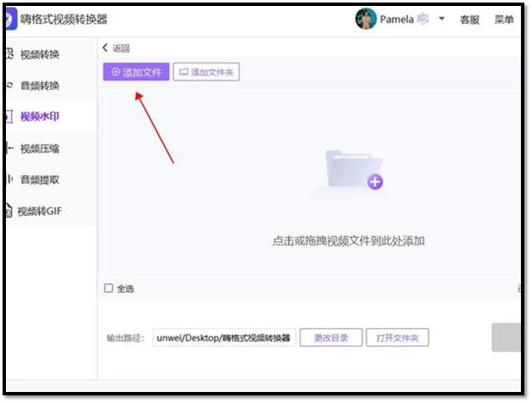Select 视频转换 in the sidebar
The height and width of the screenshot is (403, 532).
pyautogui.click(x=40, y=54)
